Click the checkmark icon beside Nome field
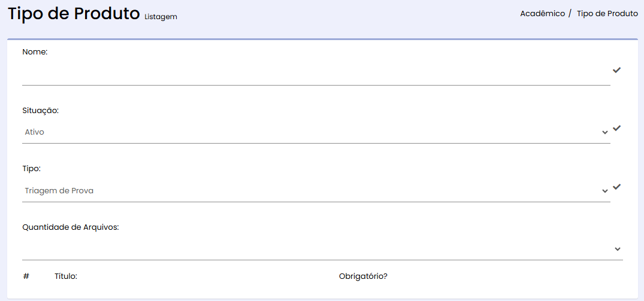Viewport: 644px width, 301px height. click(616, 70)
